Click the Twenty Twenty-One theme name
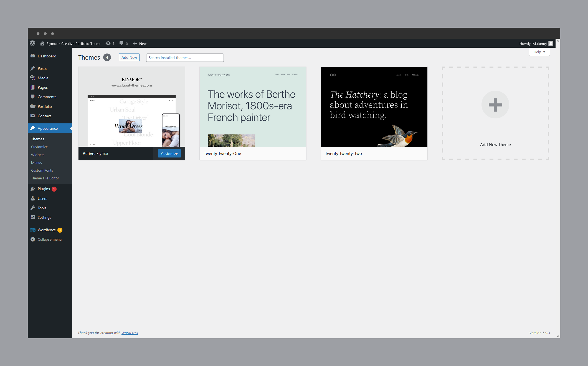Image resolution: width=588 pixels, height=366 pixels. (x=222, y=153)
